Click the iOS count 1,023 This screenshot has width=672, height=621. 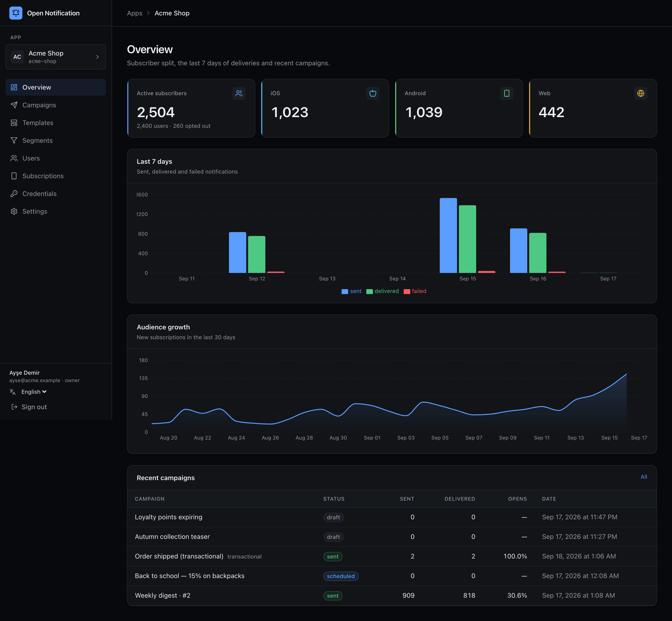click(x=289, y=112)
